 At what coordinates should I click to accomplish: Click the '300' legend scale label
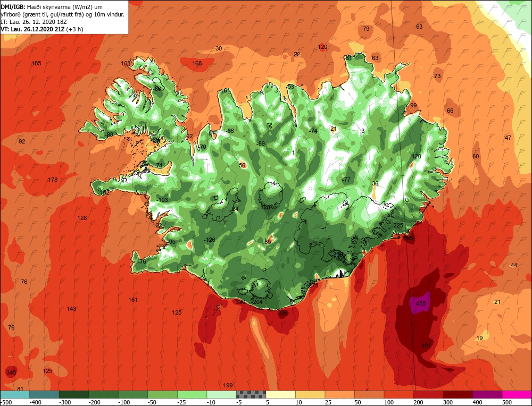[x=448, y=402]
